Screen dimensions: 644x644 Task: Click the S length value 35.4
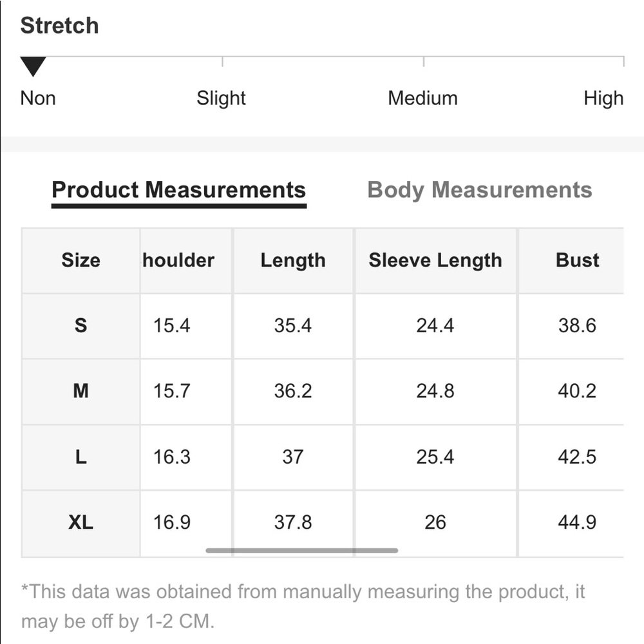[x=293, y=326]
